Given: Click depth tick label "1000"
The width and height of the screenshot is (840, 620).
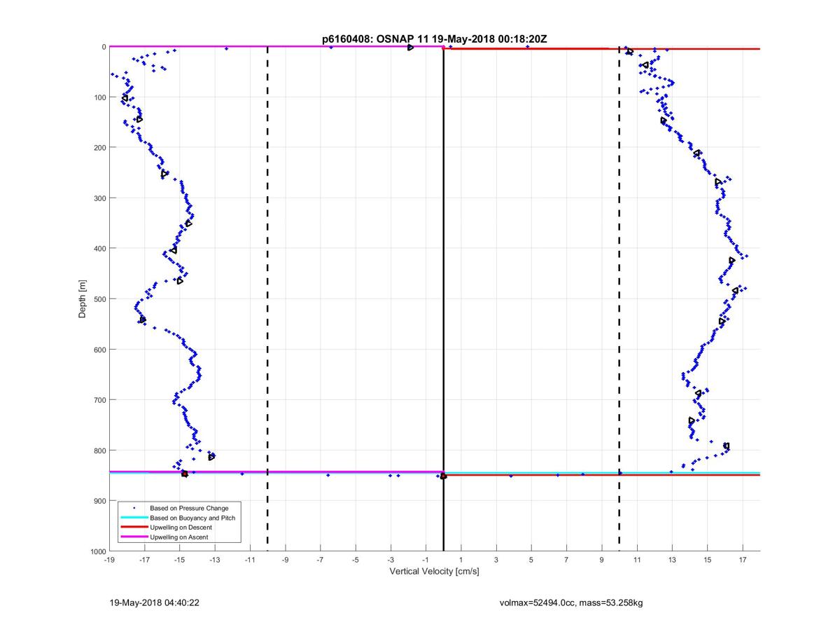Looking at the screenshot, I should [x=98, y=551].
